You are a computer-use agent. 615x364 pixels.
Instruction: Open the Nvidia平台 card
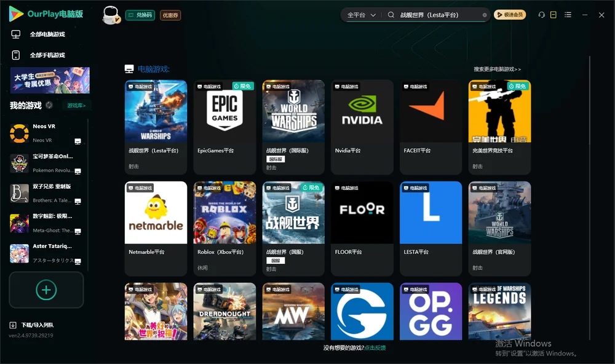pos(362,127)
